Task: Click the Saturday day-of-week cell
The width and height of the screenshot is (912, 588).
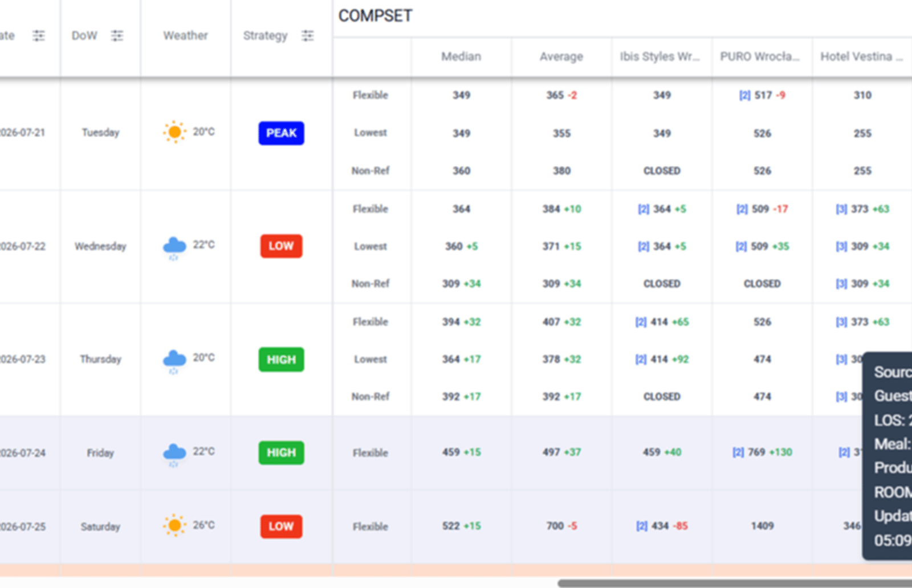Action: pos(100,527)
